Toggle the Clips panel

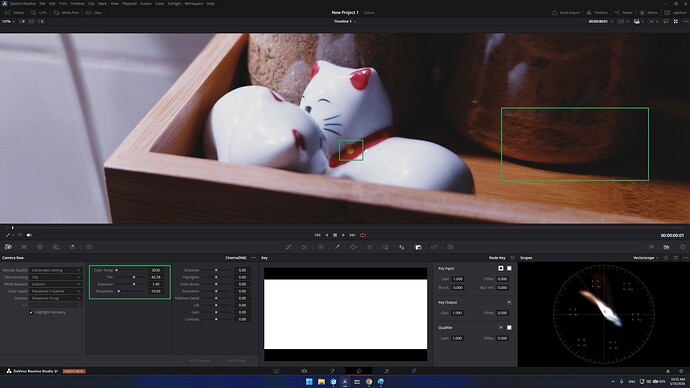point(94,13)
